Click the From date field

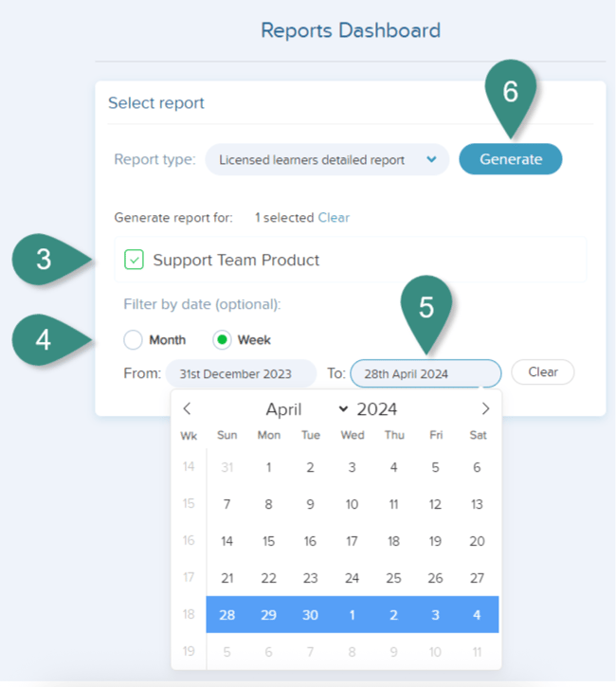tap(241, 373)
